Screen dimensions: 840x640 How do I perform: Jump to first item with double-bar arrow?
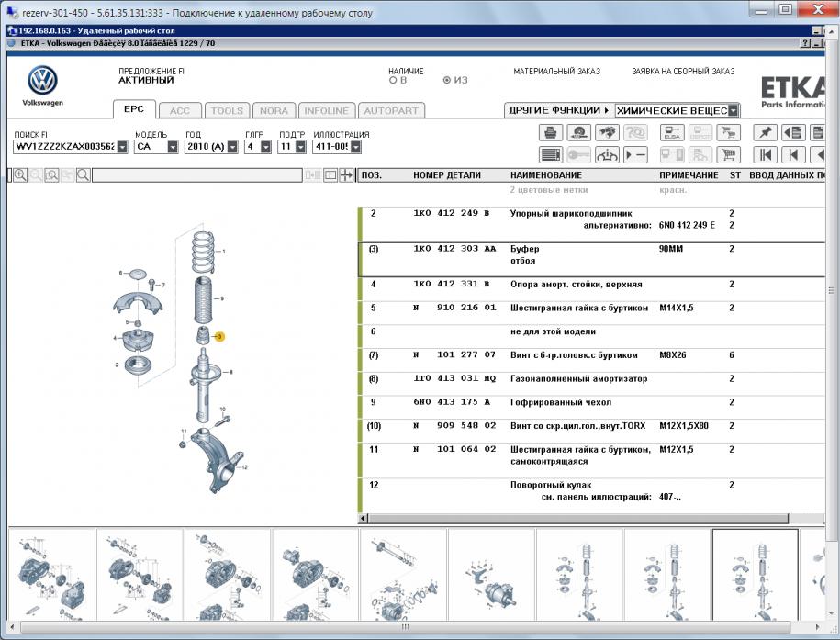click(765, 155)
